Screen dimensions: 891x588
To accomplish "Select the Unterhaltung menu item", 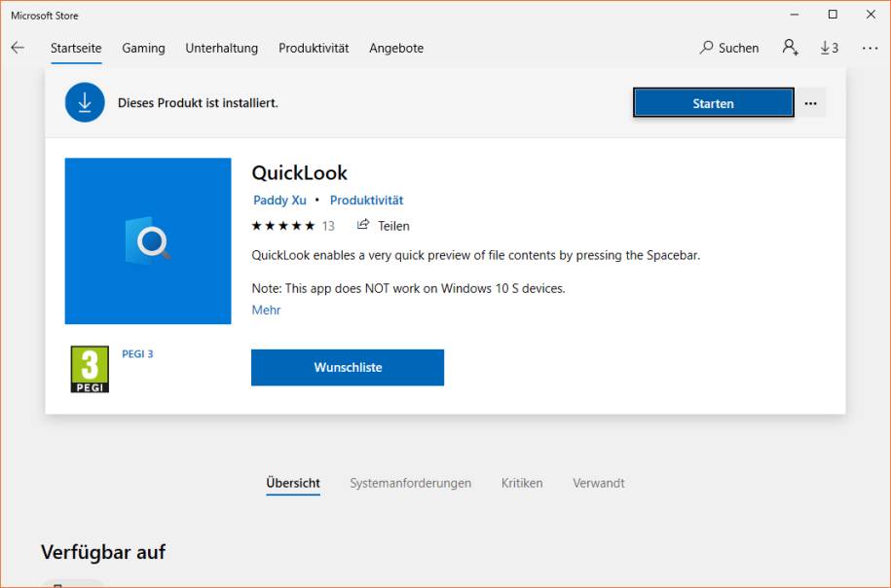I will click(x=221, y=48).
